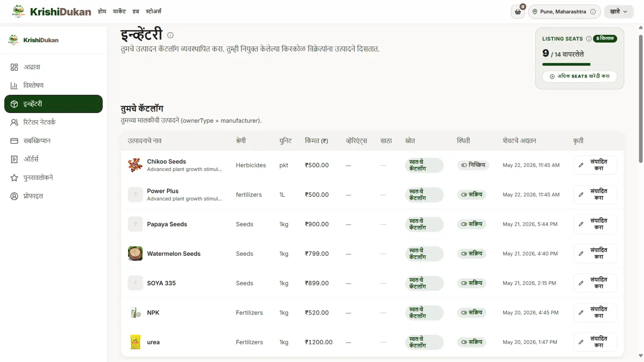Image resolution: width=644 pixels, height=362 pixels.
Task: Click pencil icon in NPK row
Action: [x=581, y=313]
